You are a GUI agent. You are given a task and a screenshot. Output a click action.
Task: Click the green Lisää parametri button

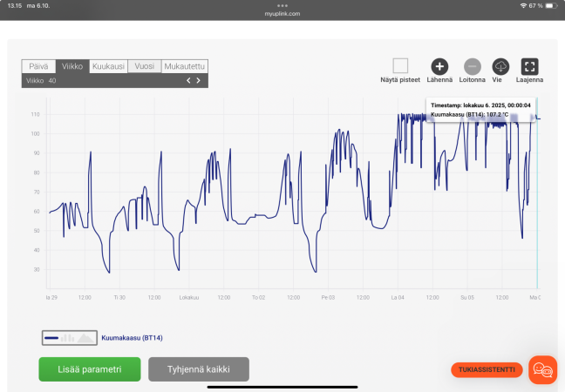[x=90, y=369]
